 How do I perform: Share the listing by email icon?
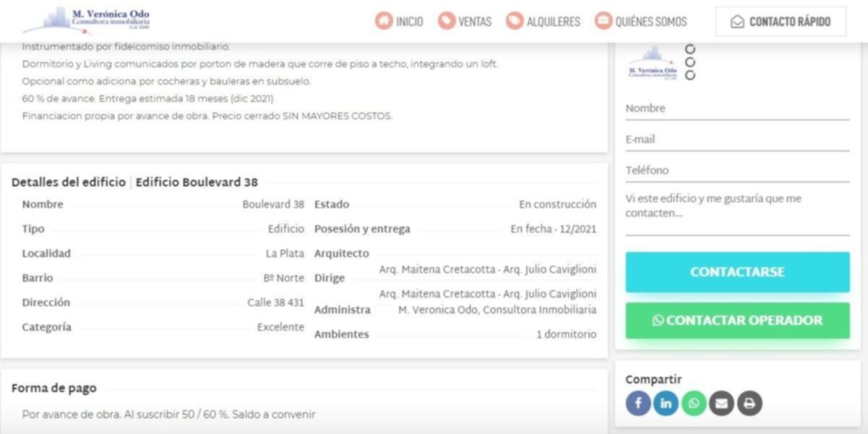(x=721, y=403)
